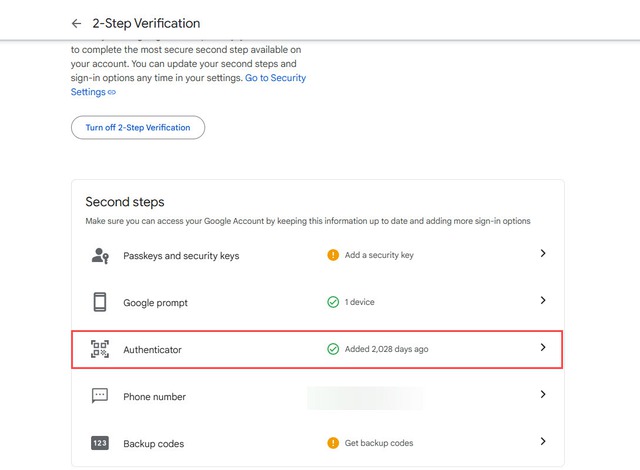The image size is (640, 470).
Task: Click the Add a security key text
Action: [379, 255]
